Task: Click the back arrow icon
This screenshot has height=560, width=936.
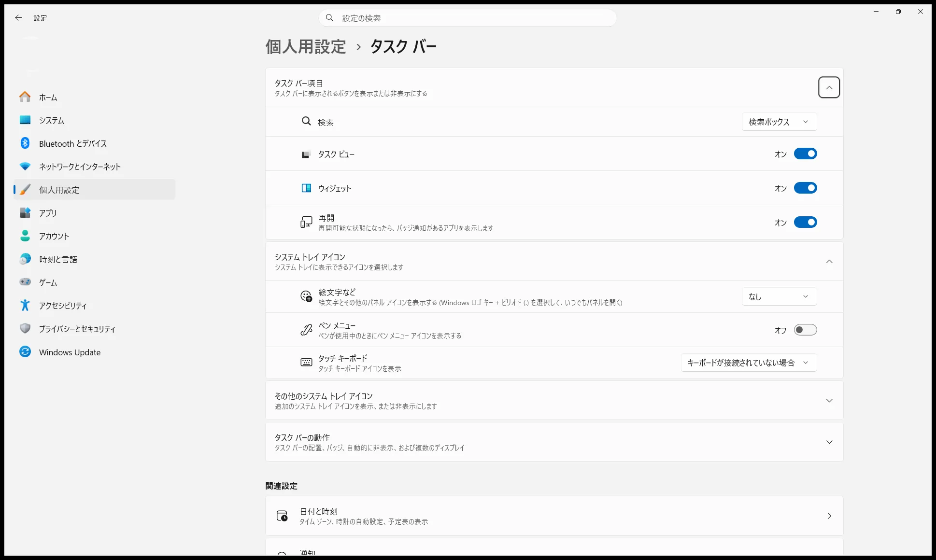Action: (x=18, y=18)
